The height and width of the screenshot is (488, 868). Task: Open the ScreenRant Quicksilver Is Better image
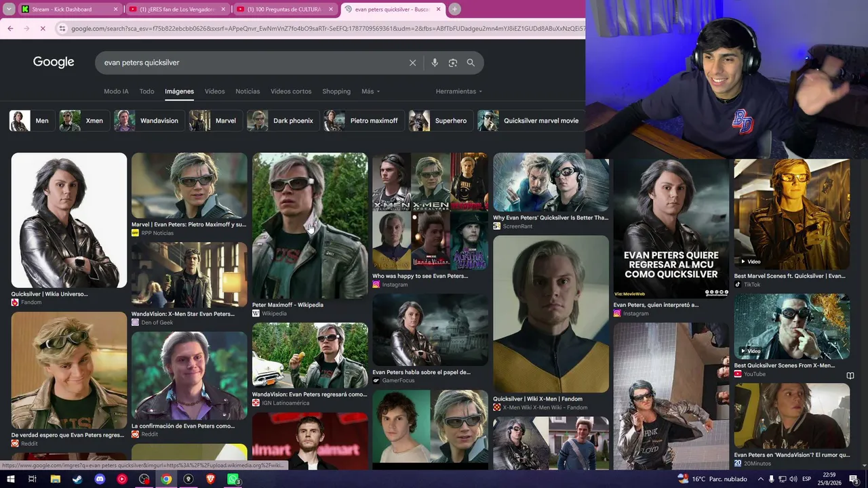(x=551, y=182)
